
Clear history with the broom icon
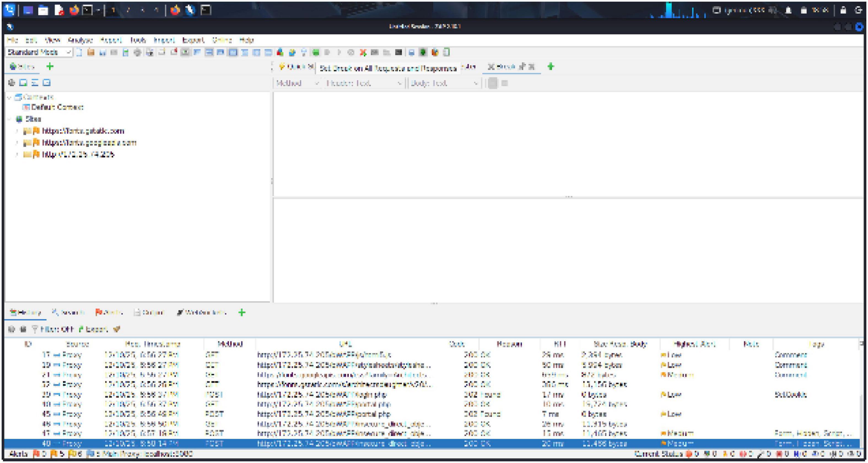click(117, 329)
